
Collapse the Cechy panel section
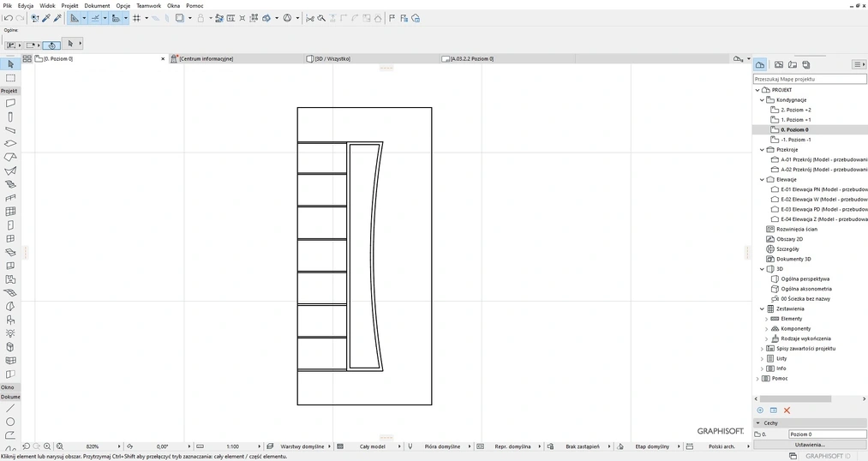pos(757,422)
